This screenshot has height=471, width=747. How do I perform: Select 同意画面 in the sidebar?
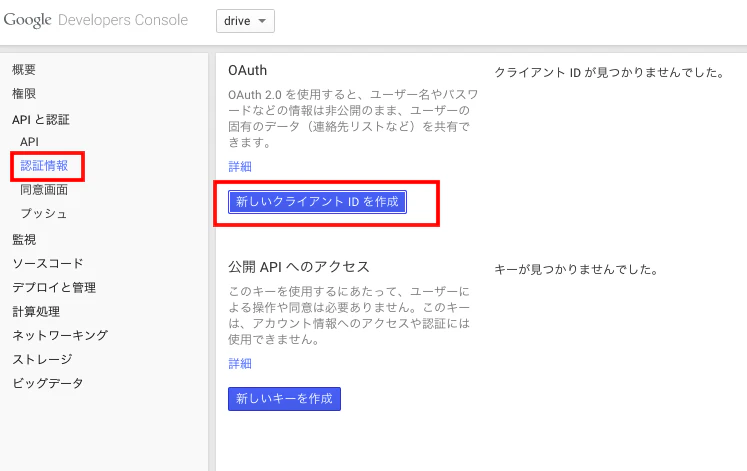[44, 190]
